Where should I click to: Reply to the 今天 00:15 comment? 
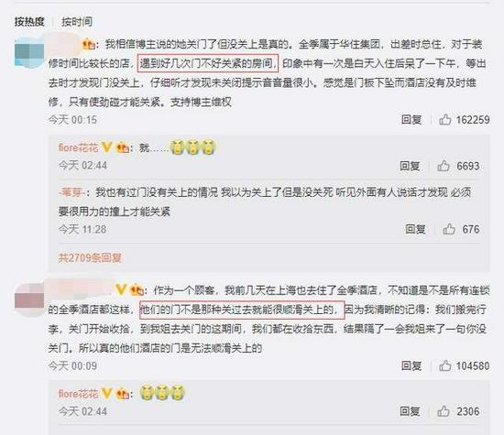pyautogui.click(x=411, y=120)
